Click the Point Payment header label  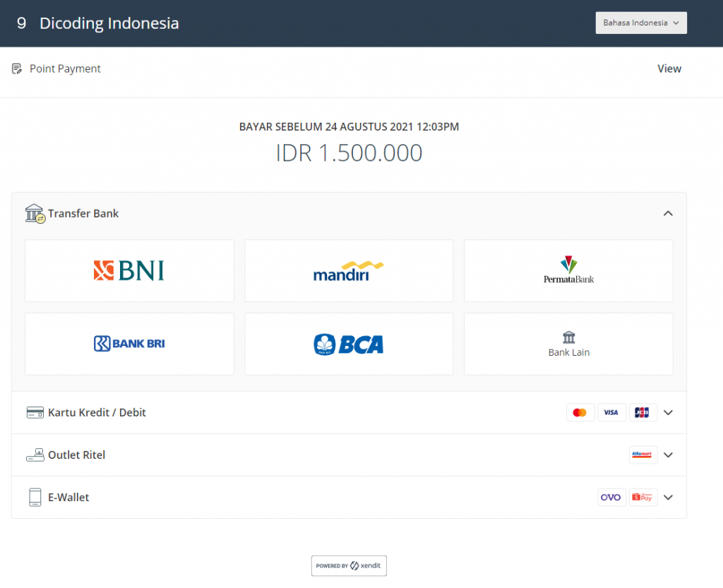(x=65, y=68)
